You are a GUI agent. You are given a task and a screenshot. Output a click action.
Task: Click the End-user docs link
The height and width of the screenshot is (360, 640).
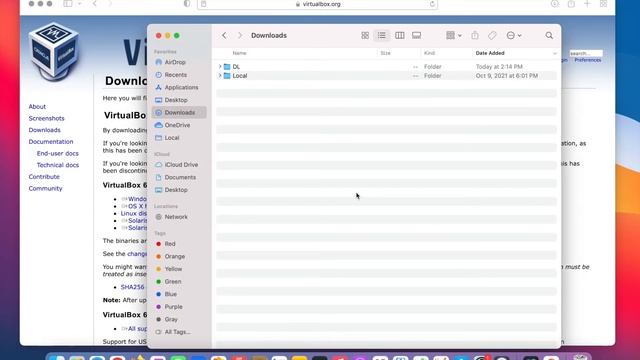(x=58, y=153)
